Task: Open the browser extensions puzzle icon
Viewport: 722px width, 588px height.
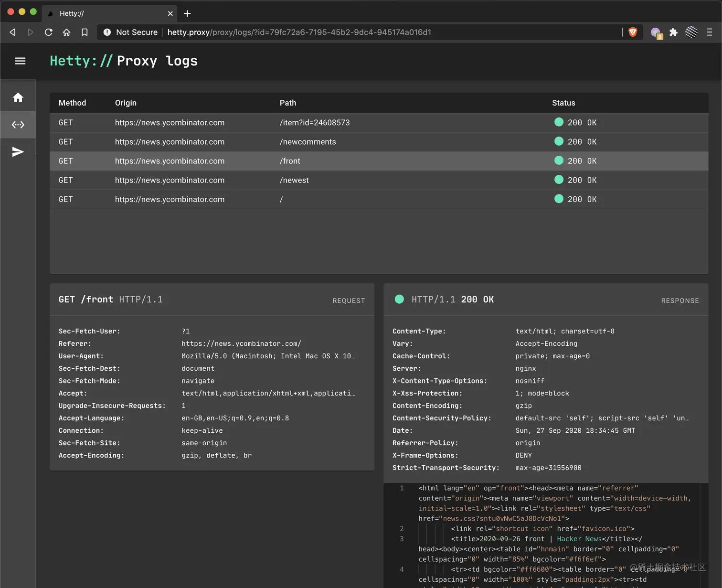Action: coord(673,32)
